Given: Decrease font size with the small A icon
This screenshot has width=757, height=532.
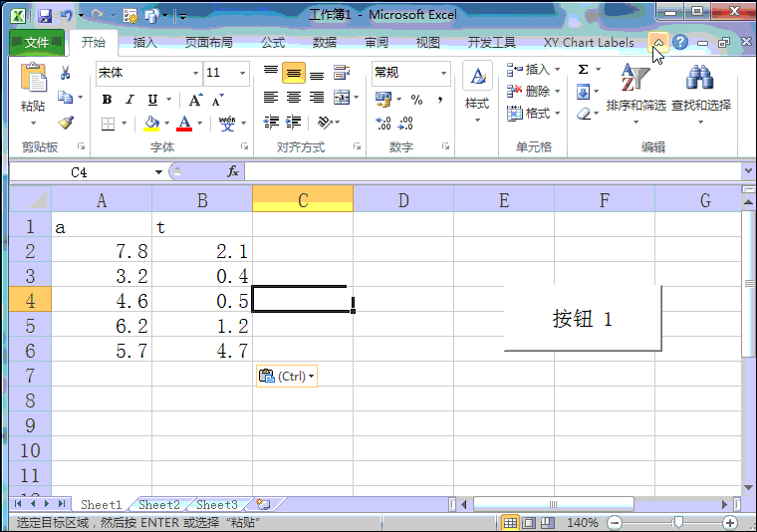Looking at the screenshot, I should click(218, 100).
